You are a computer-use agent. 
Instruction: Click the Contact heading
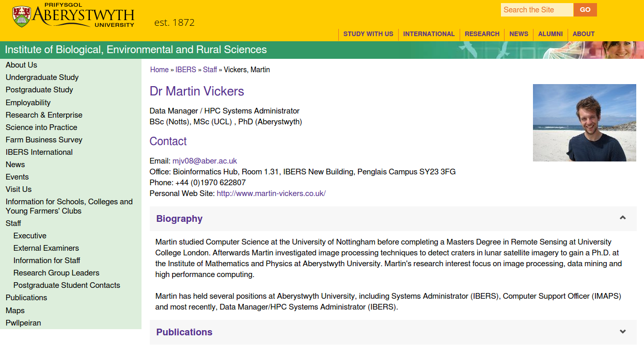[168, 141]
